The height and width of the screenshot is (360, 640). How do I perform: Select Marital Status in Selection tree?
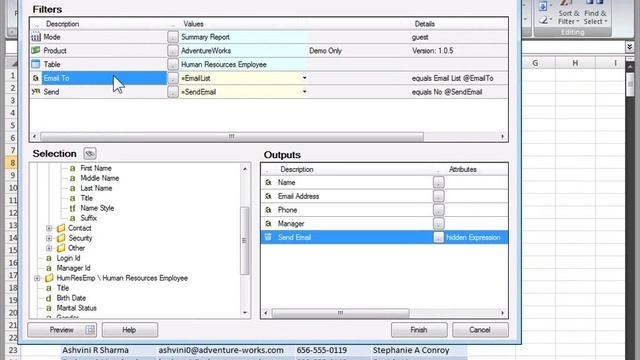coord(76,308)
